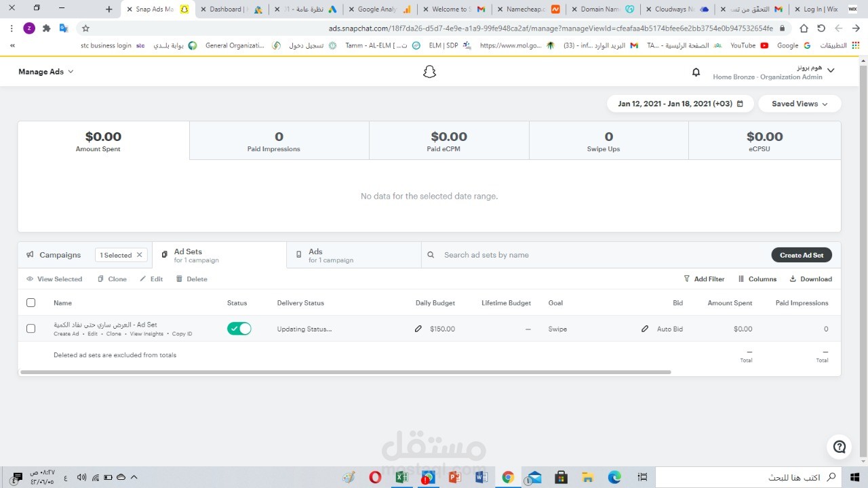Click the Create Ad Set button

click(802, 255)
